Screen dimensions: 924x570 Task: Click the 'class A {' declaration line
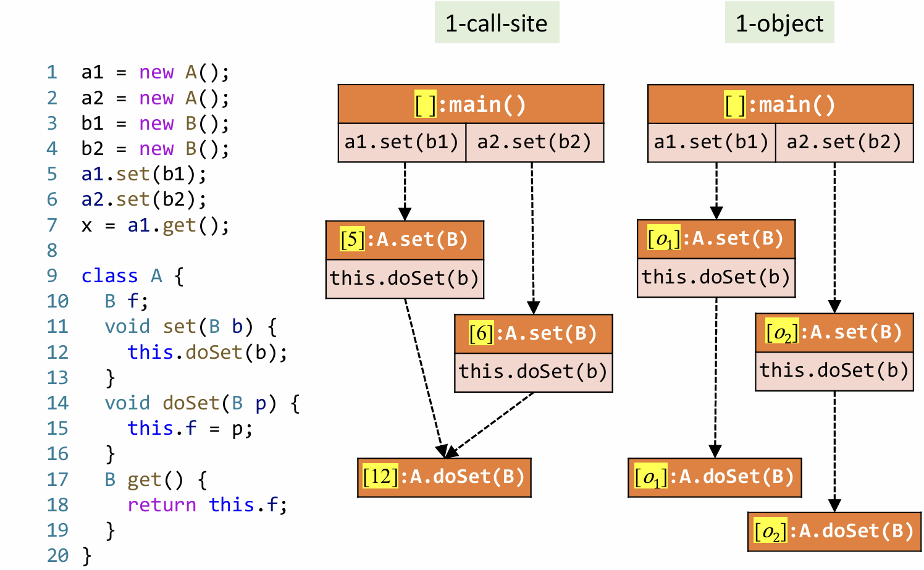click(132, 276)
